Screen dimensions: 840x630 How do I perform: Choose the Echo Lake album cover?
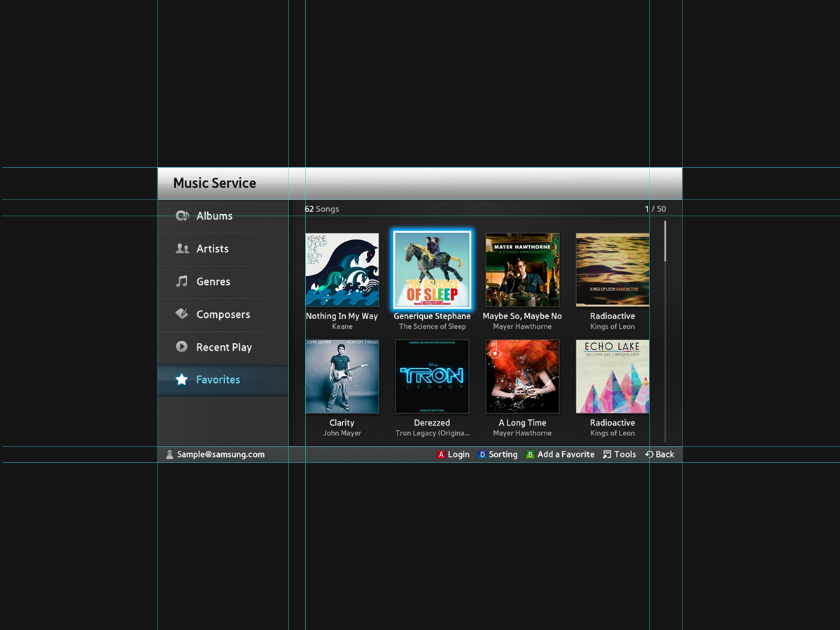coord(612,377)
